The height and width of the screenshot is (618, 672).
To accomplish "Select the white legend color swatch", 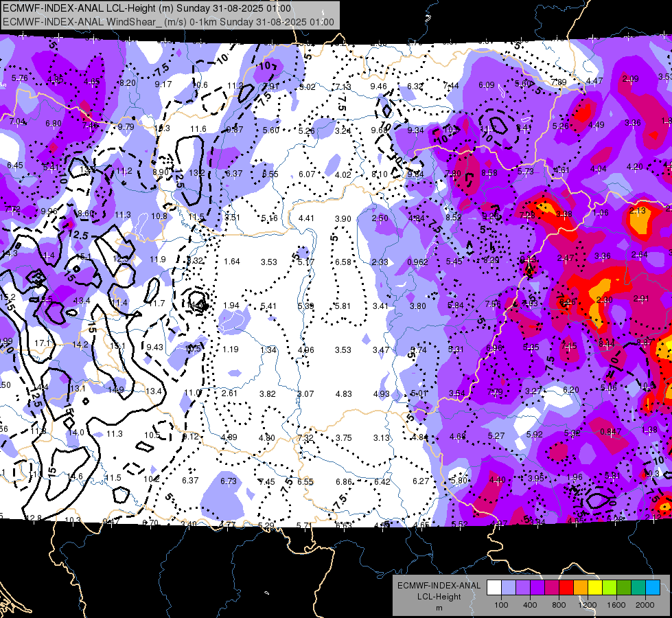I will (x=494, y=588).
